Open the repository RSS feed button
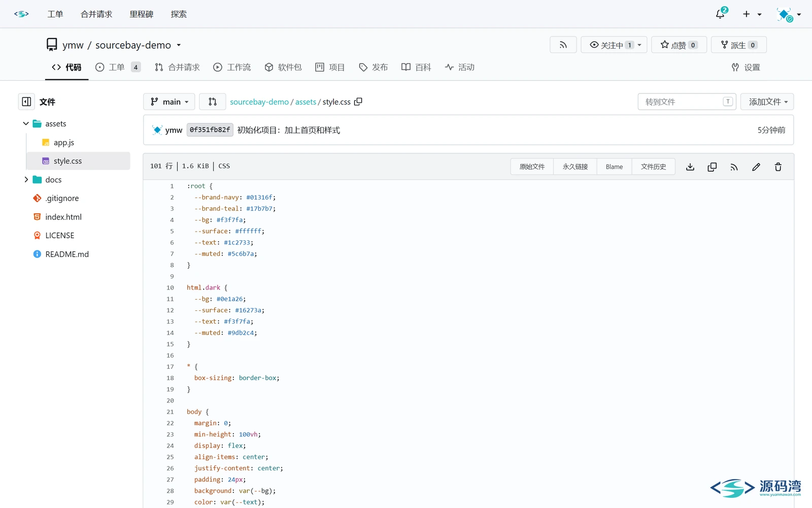812x508 pixels. click(x=563, y=45)
